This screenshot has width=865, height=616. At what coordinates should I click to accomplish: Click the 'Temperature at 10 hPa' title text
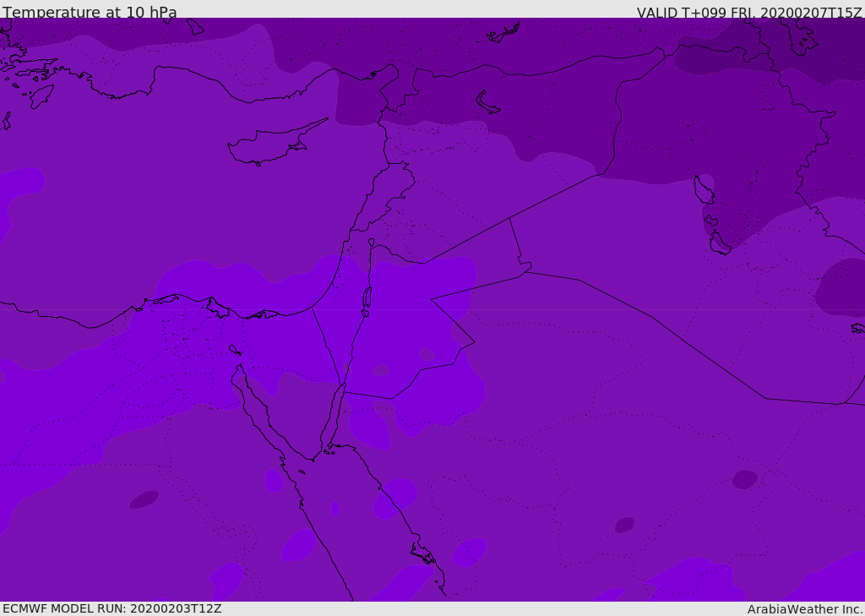90,12
